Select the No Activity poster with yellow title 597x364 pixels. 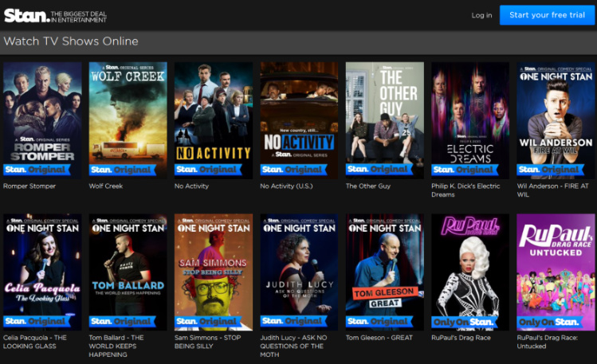(214, 120)
